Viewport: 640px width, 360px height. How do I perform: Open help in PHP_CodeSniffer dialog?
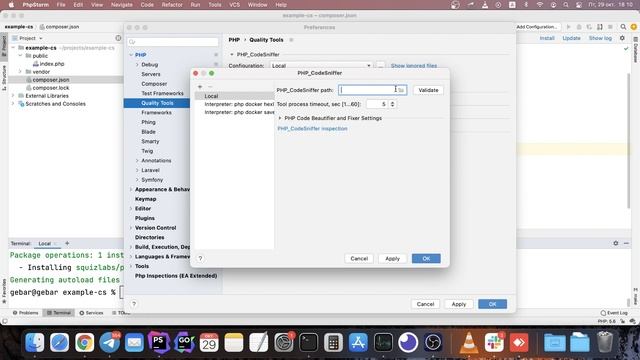200,258
